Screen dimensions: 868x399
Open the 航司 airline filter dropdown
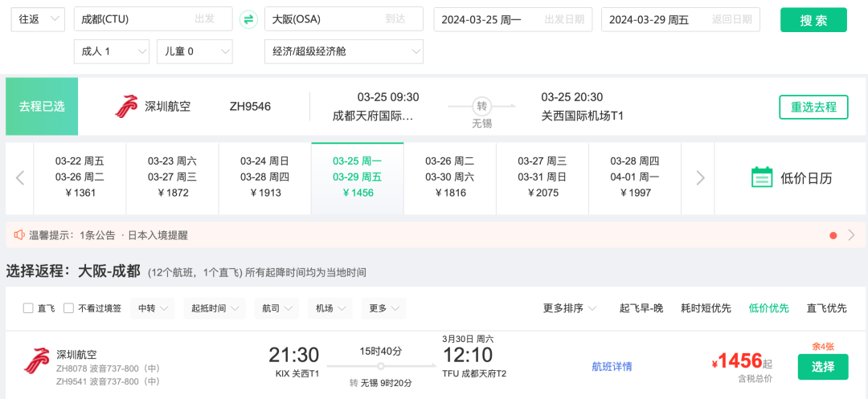click(276, 308)
